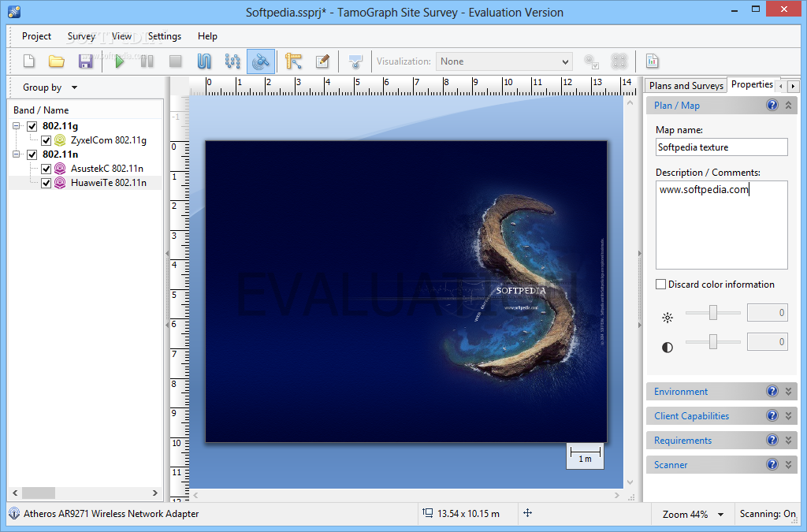Click the Map name input field

click(722, 147)
